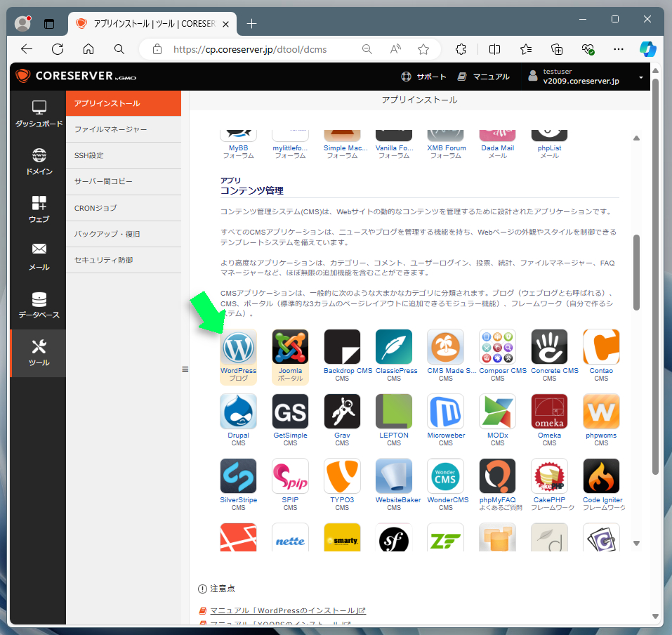The width and height of the screenshot is (672, 635).
Task: Open the XMB Forum app link
Action: (446, 148)
